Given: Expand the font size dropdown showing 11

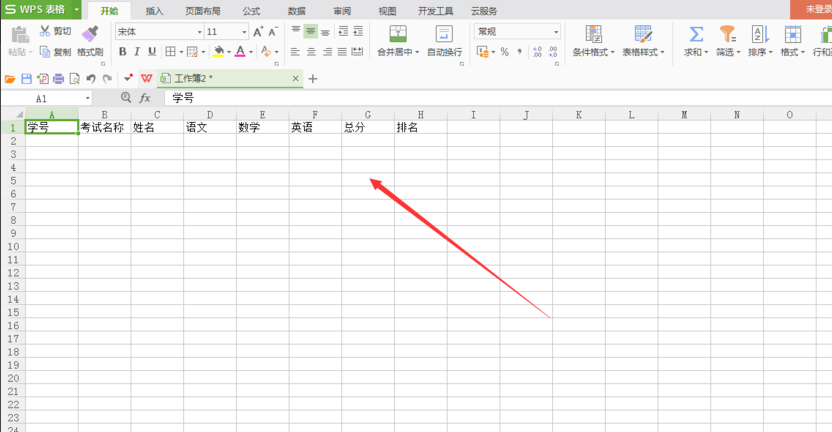Looking at the screenshot, I should point(244,32).
